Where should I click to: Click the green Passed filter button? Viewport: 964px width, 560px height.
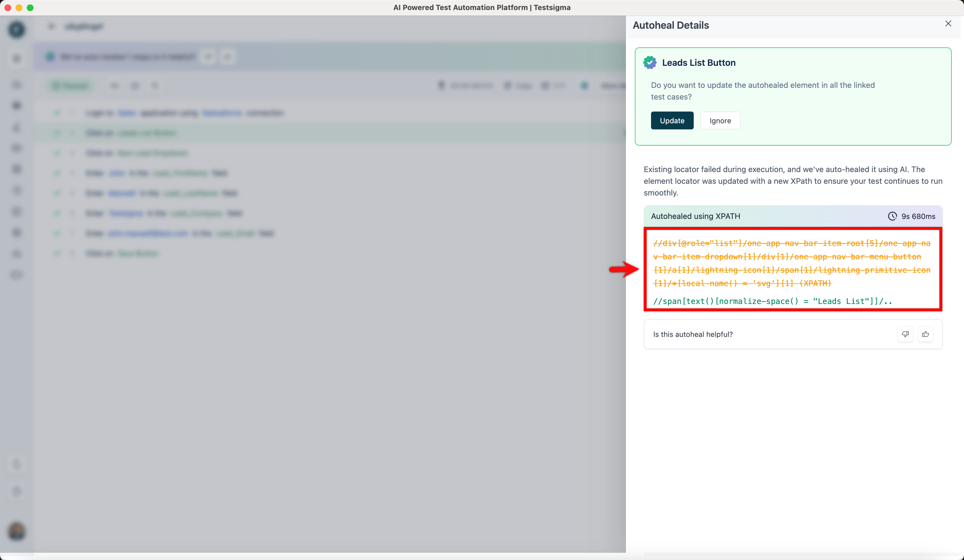tap(70, 85)
